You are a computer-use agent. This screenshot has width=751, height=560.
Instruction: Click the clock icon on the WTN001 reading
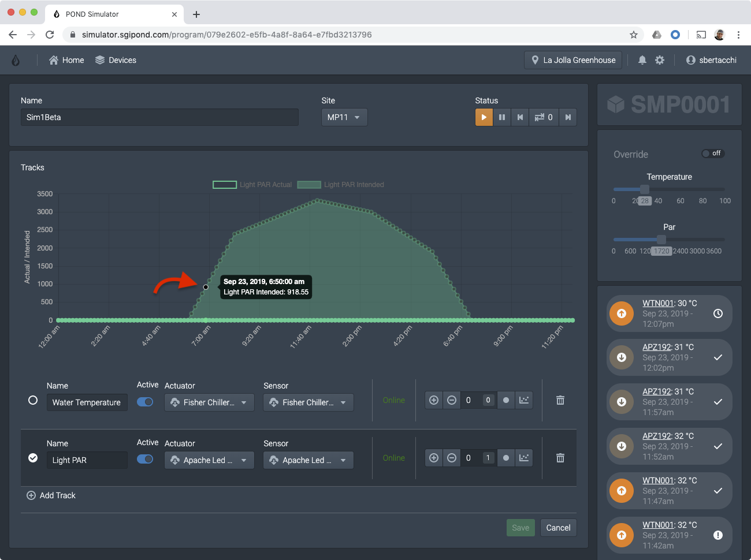point(717,313)
